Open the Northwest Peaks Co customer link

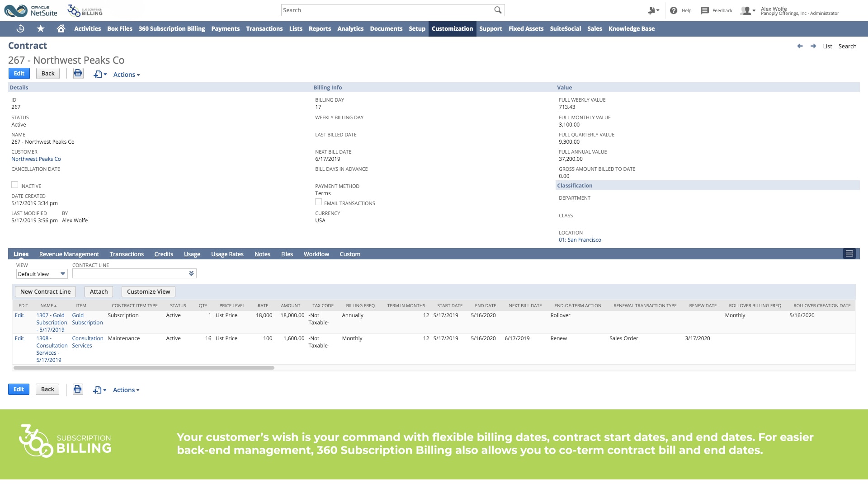(36, 159)
